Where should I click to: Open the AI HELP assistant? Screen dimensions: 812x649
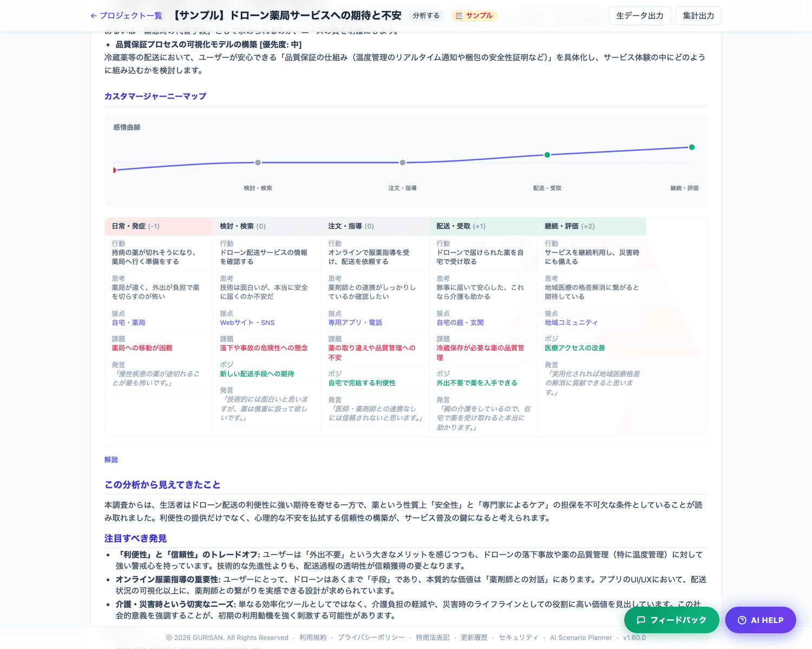(761, 620)
